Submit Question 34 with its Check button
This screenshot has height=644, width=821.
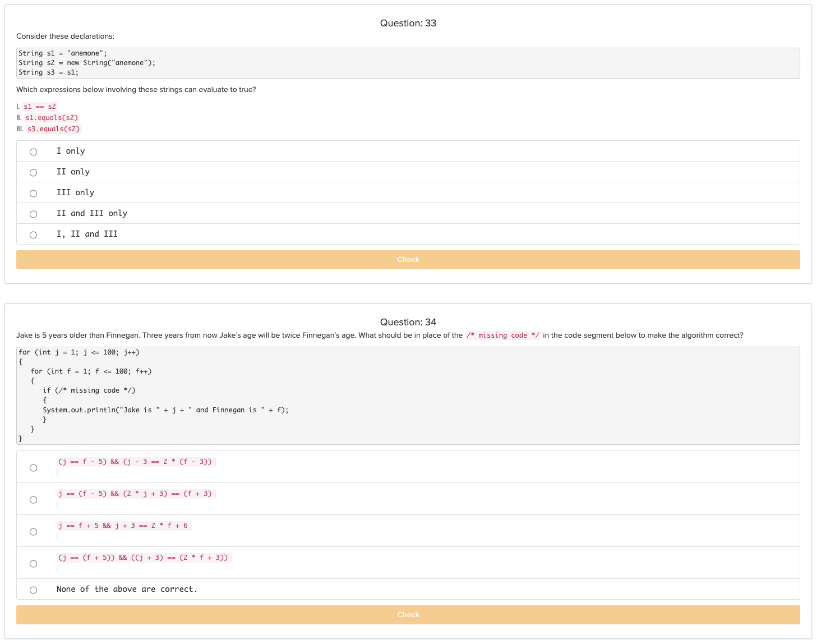[408, 615]
